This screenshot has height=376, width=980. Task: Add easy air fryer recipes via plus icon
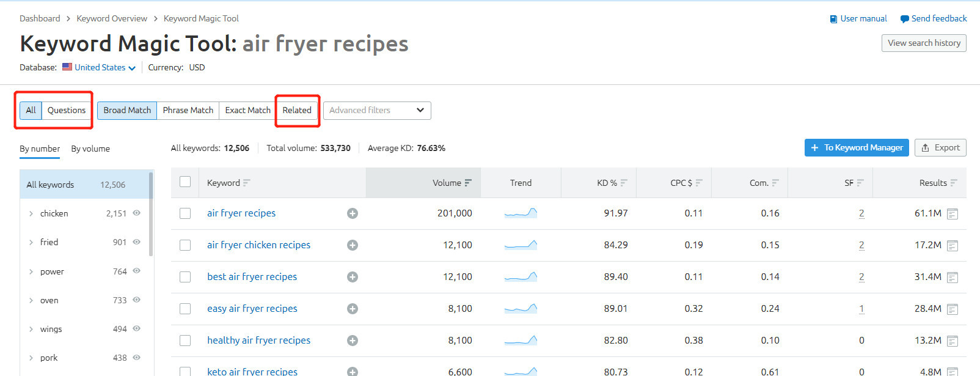[x=353, y=309]
